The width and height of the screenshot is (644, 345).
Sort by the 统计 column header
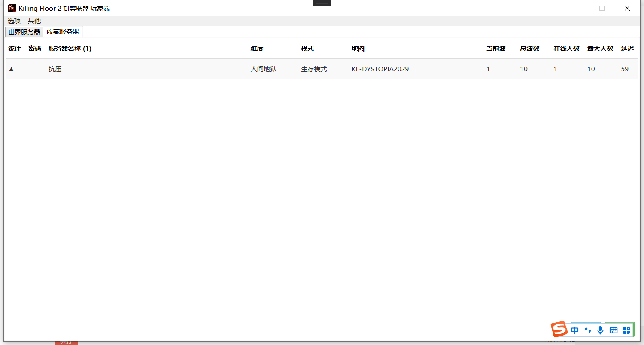pos(15,49)
